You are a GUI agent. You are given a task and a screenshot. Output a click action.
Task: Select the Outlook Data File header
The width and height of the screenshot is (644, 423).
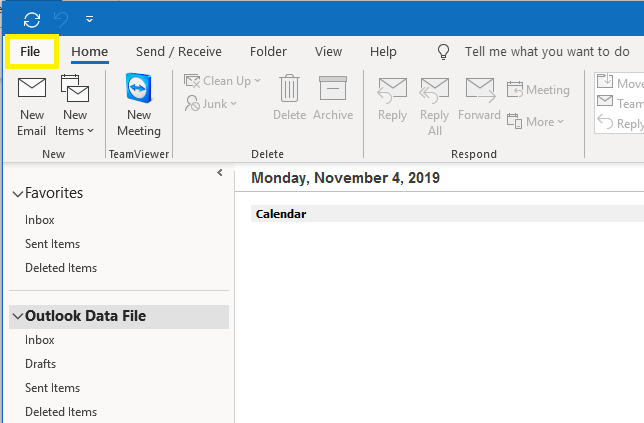point(119,317)
